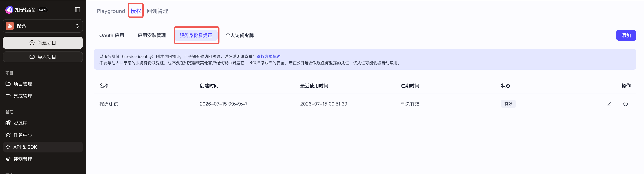Click the 状态 column header

click(506, 86)
